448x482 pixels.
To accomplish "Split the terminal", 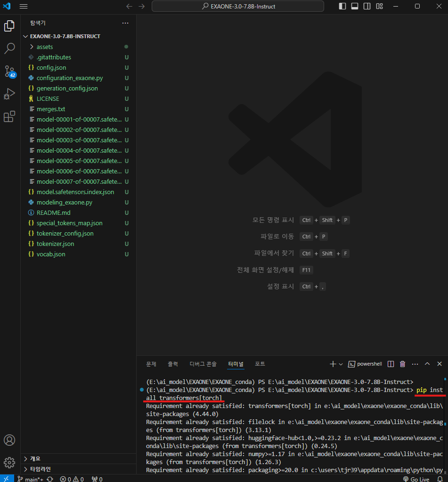I will [391, 364].
